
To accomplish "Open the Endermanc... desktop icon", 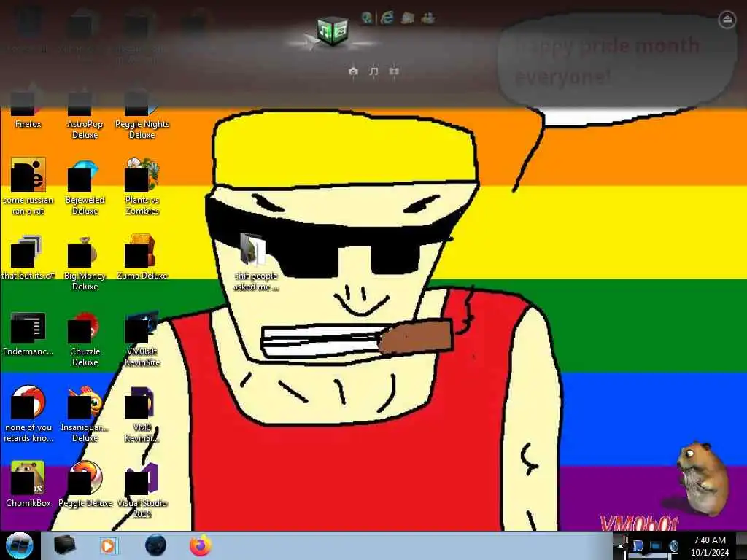I will click(28, 333).
